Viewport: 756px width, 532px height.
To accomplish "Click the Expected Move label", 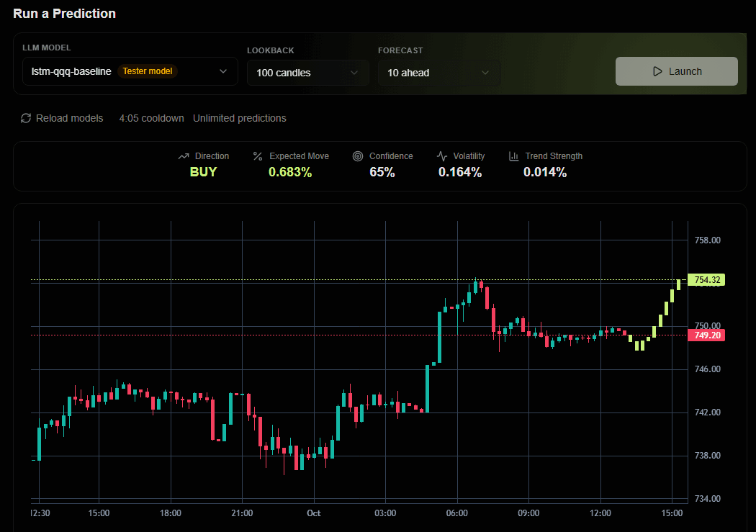I will 299,156.
